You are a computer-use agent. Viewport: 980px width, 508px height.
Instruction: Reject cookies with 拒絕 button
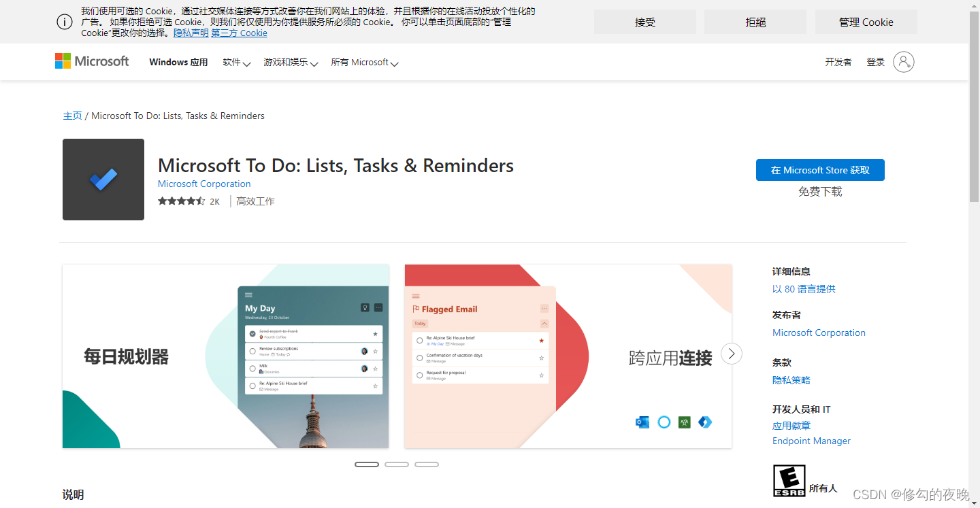(755, 22)
